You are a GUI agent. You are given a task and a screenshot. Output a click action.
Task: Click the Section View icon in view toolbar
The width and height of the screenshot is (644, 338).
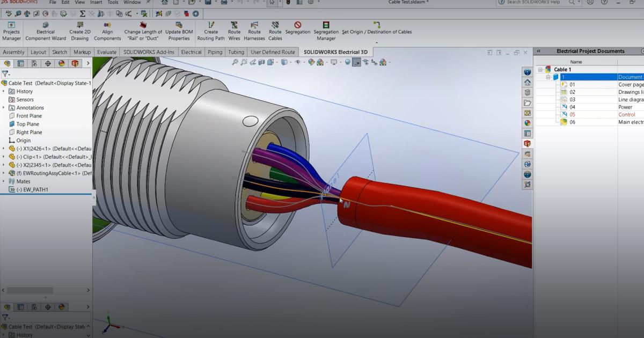click(x=261, y=62)
